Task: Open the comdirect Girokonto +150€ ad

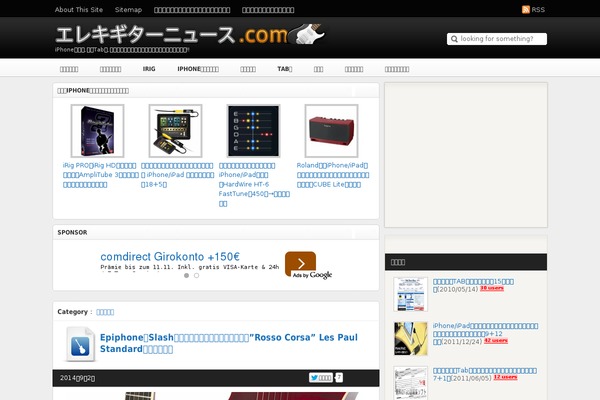Action: click(170, 256)
